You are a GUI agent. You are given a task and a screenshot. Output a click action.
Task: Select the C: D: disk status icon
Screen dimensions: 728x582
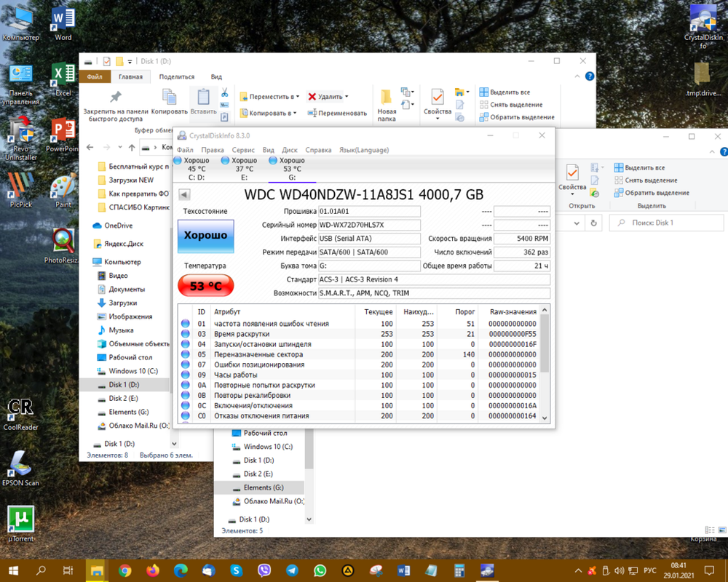tap(178, 160)
